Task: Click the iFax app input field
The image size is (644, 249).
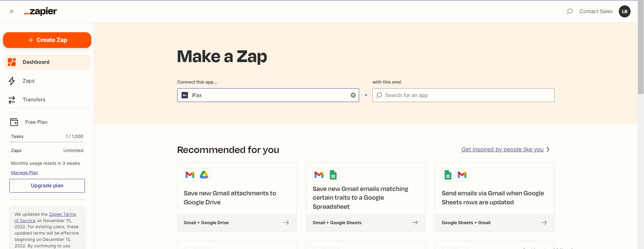Action: pos(268,95)
